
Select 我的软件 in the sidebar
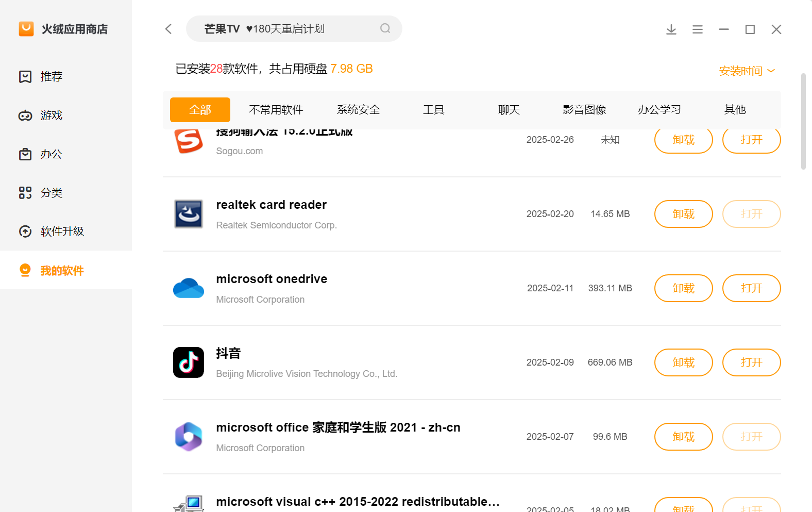point(66,270)
